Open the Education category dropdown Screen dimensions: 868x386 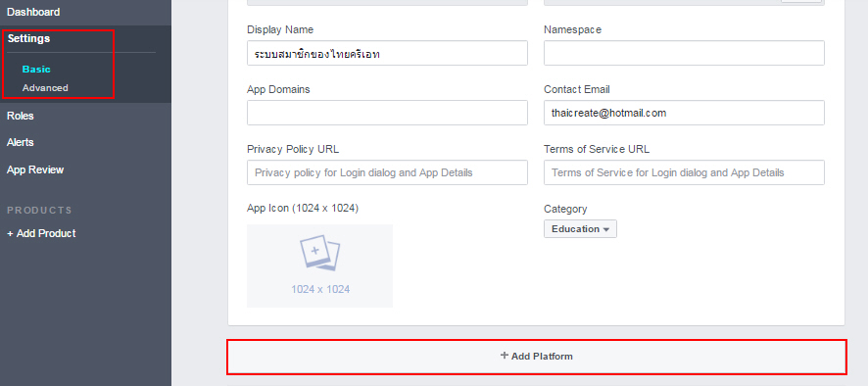tap(580, 229)
